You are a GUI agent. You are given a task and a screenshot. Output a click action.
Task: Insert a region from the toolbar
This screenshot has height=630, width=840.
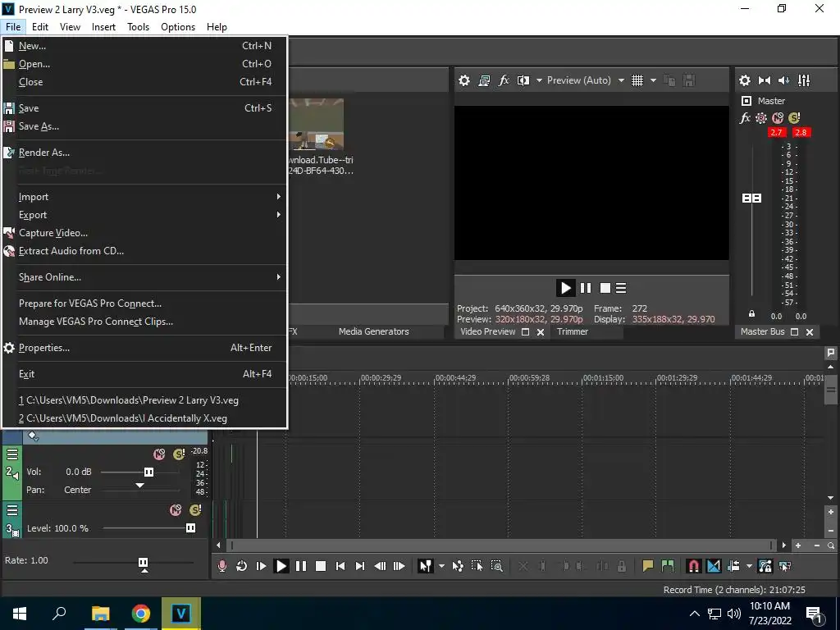point(668,566)
